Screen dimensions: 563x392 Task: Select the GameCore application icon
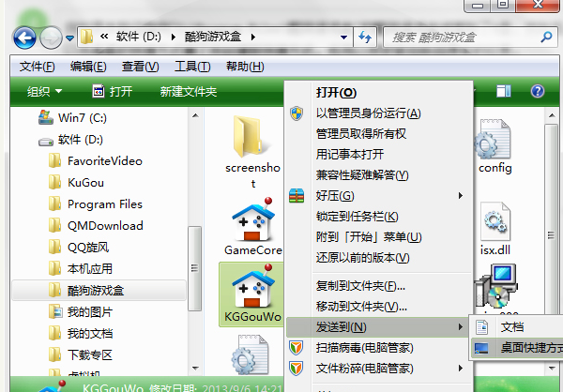(253, 221)
